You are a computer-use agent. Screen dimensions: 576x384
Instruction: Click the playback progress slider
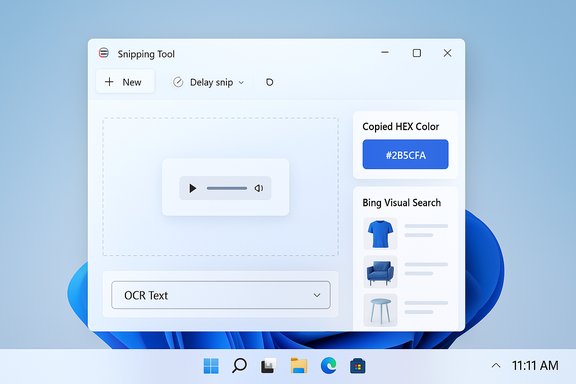[x=227, y=188]
